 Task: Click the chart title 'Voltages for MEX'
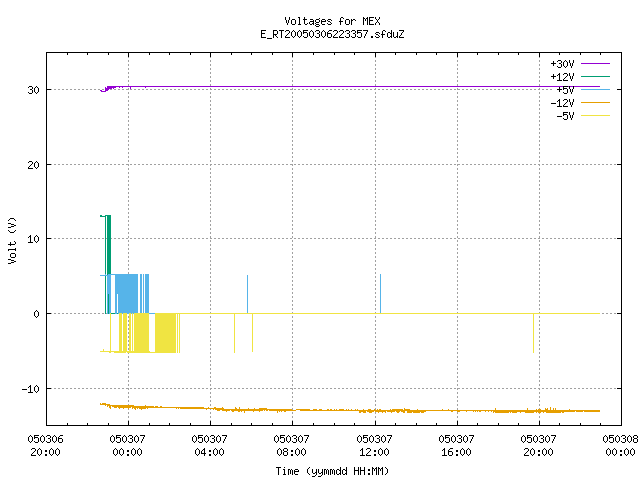332,21
